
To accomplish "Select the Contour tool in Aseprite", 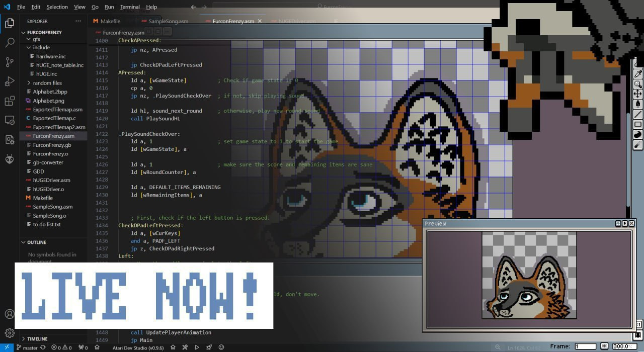I will [638, 135].
